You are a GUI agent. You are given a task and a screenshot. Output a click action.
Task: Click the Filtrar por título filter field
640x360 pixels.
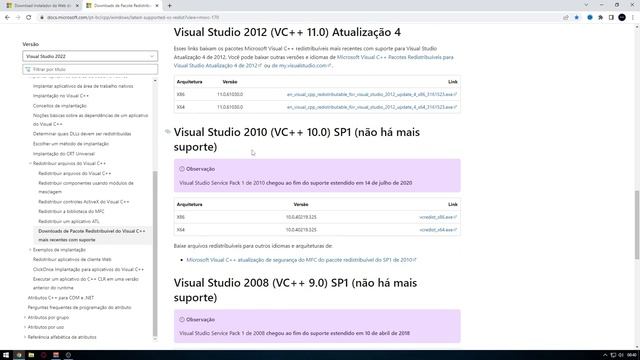(90, 69)
